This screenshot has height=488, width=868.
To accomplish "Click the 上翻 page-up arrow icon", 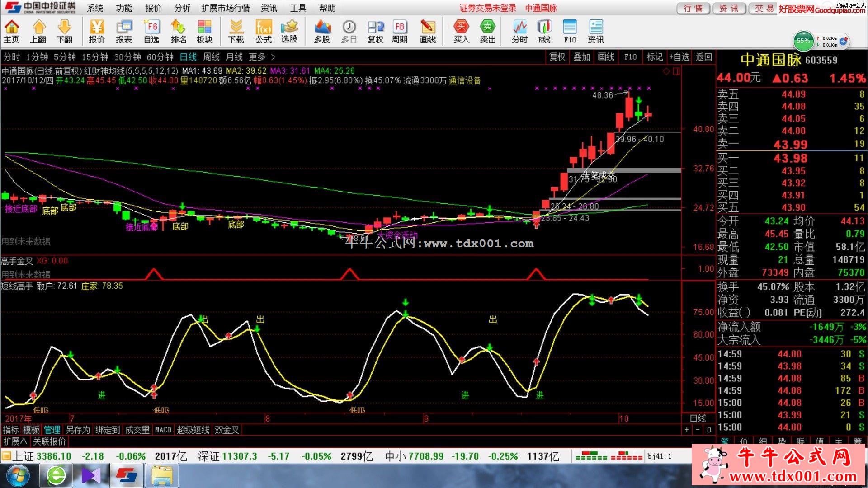I will tap(38, 32).
